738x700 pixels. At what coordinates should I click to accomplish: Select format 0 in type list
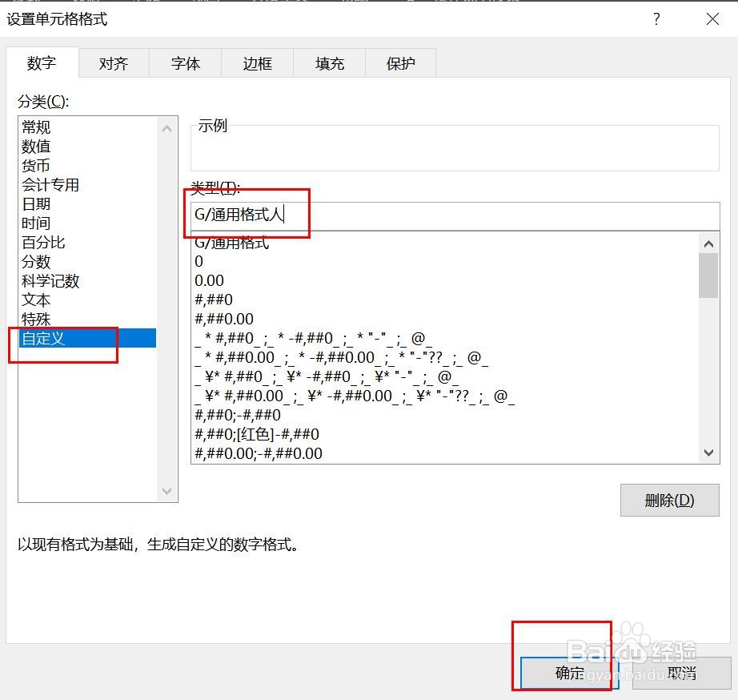445,261
